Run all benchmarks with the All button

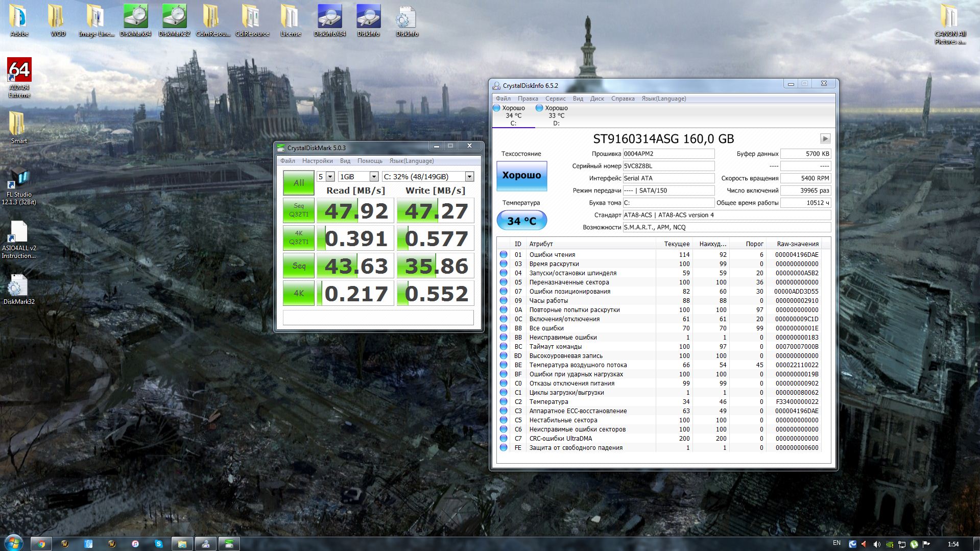pos(299,183)
